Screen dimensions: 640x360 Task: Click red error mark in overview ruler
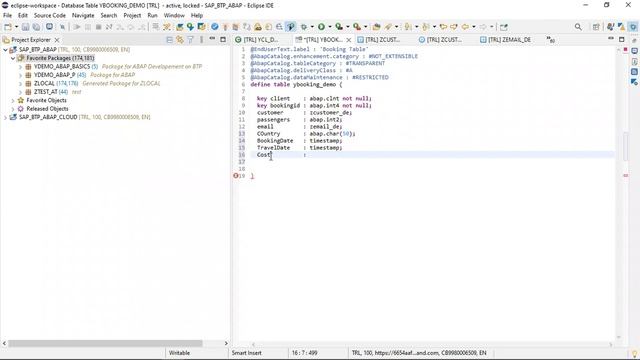tap(625, 176)
